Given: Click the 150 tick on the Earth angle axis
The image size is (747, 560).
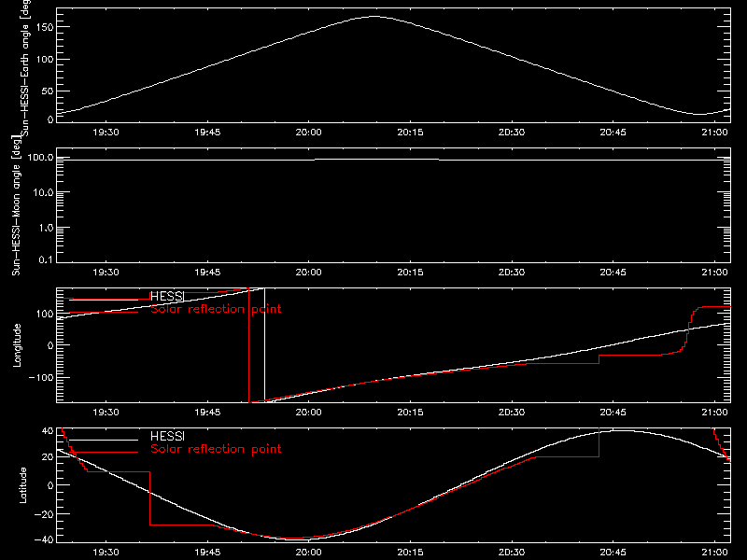Looking at the screenshot, I should (45, 27).
